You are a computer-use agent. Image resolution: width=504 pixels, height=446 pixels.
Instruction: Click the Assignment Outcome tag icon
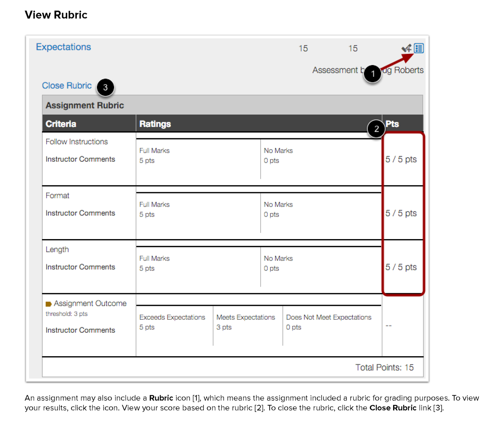click(49, 304)
